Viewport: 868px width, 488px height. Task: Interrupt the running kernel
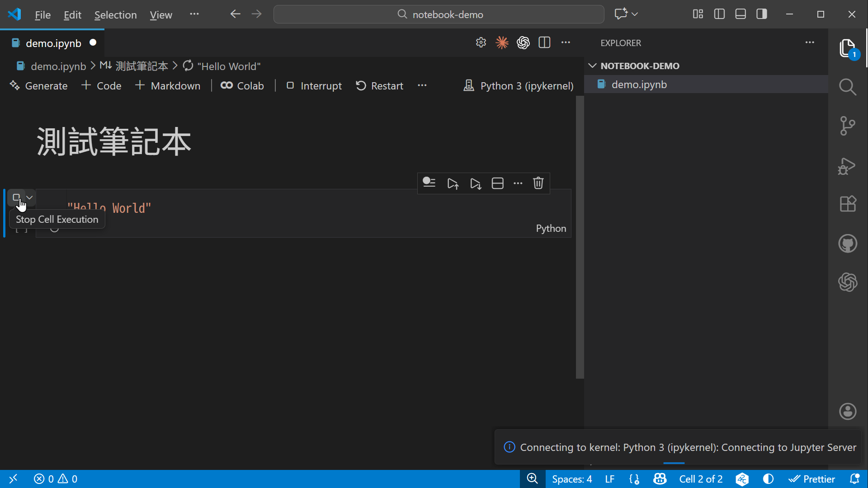point(314,86)
